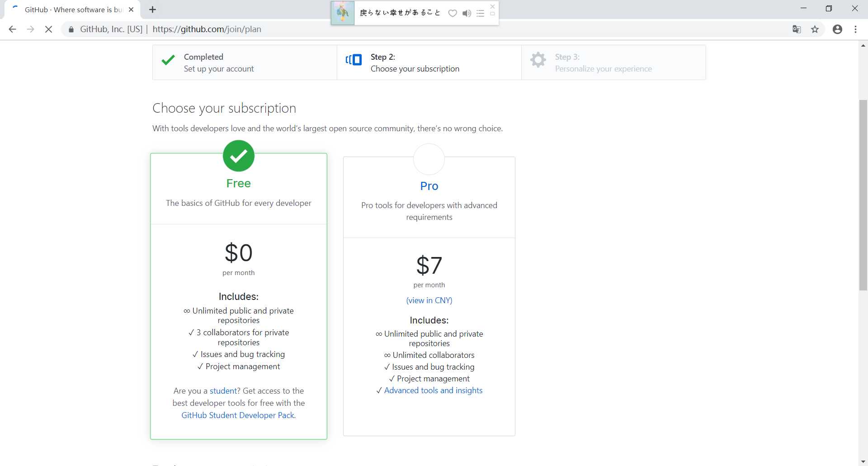Select the Free plan radio circle
Screen dimensions: 868x466
pyautogui.click(x=239, y=156)
